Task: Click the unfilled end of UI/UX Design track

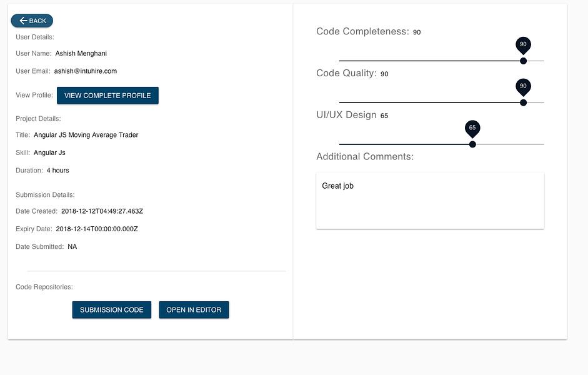Action: (510, 144)
